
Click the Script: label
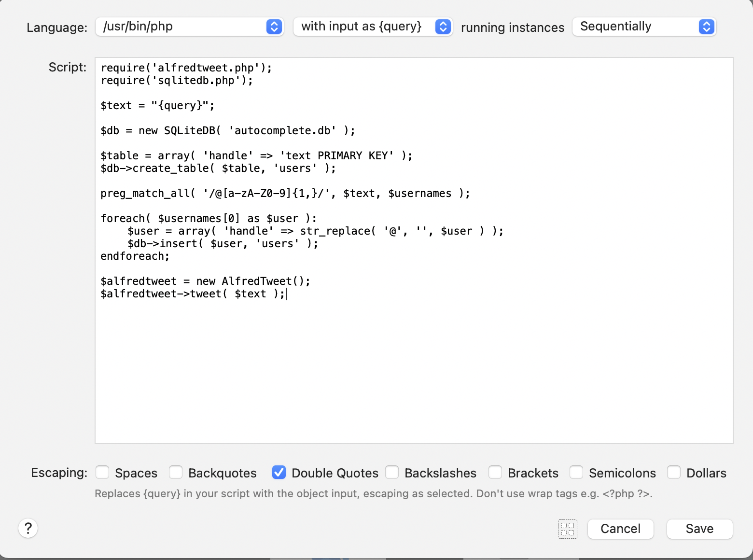coord(68,67)
